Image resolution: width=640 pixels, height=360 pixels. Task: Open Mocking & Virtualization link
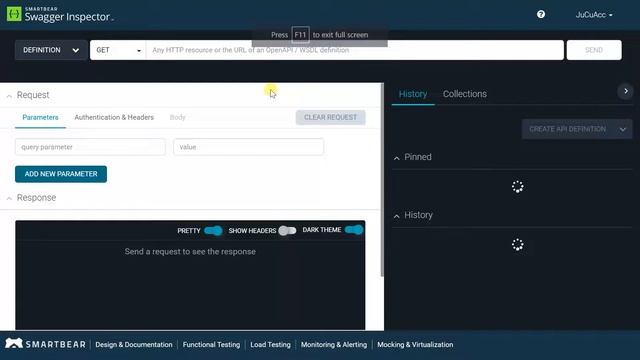tap(415, 344)
